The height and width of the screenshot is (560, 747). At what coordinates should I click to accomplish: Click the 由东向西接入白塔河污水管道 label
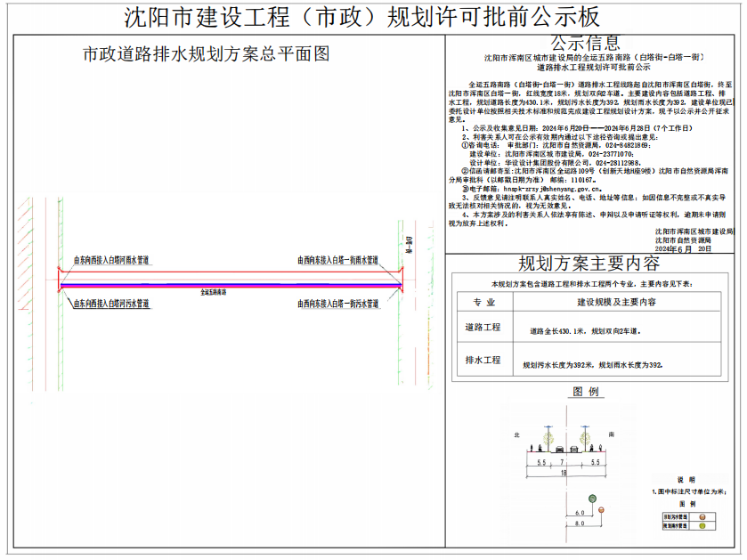[110, 304]
